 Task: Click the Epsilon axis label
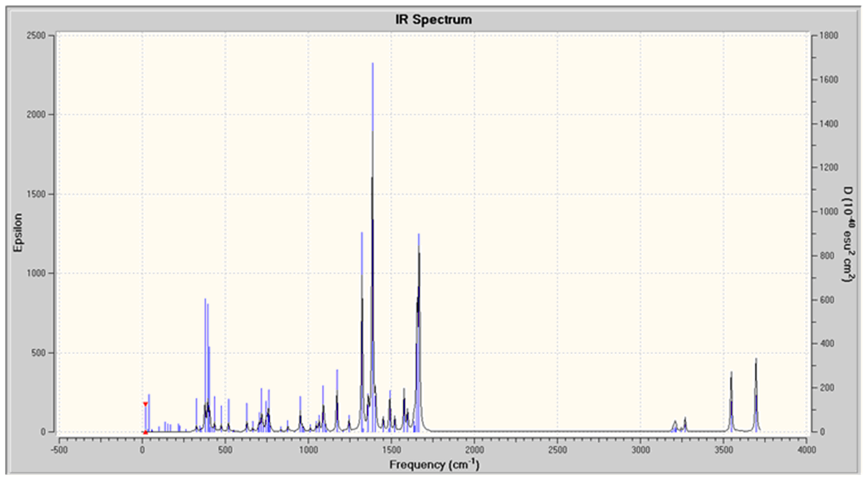tap(18, 233)
